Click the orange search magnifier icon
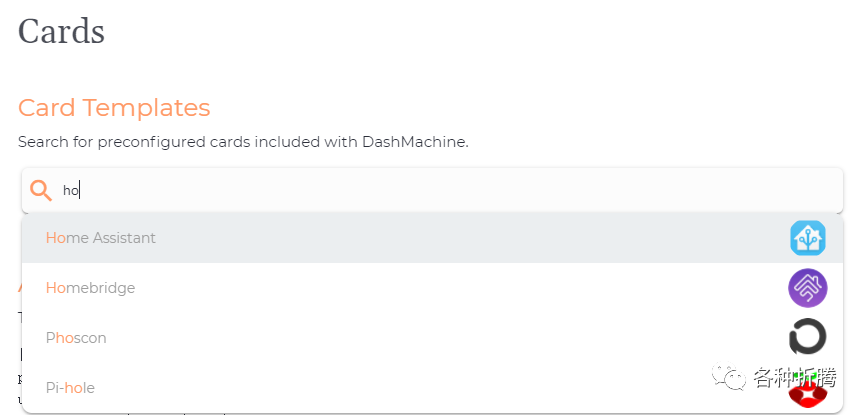Screen dimensions: 864x415 click(x=41, y=191)
